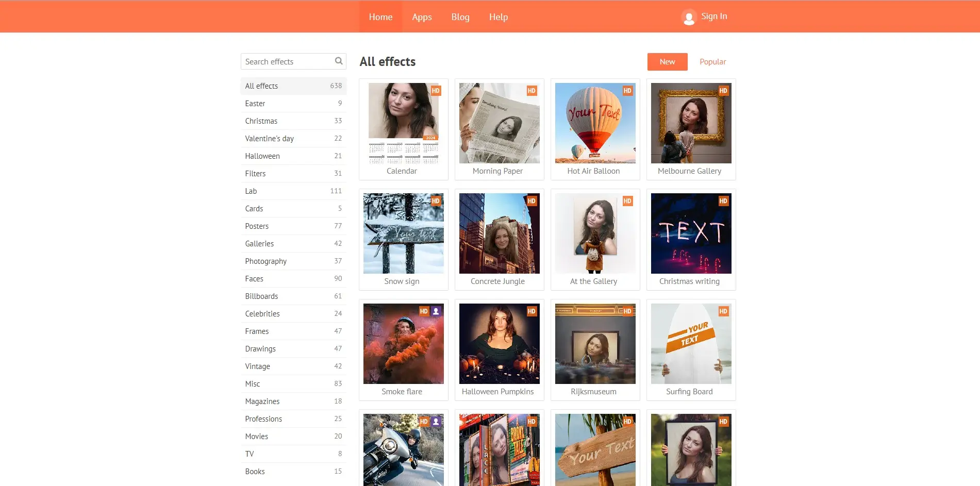This screenshot has height=486, width=980.
Task: Click HD badge on At the Gallery
Action: (627, 201)
